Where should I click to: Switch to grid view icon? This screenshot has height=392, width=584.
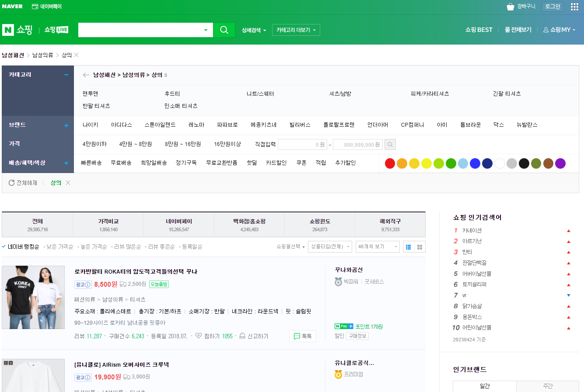pos(420,247)
